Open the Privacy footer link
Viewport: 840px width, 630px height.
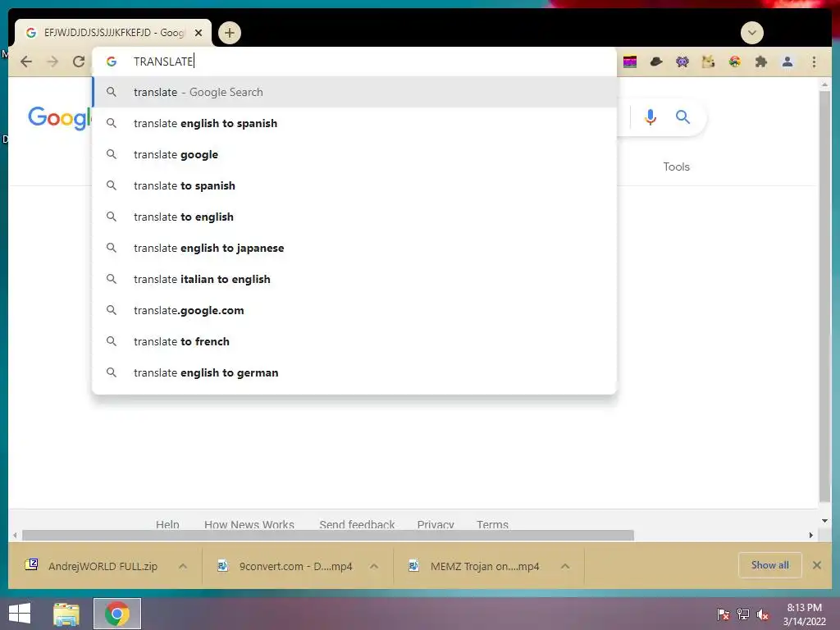(x=436, y=524)
